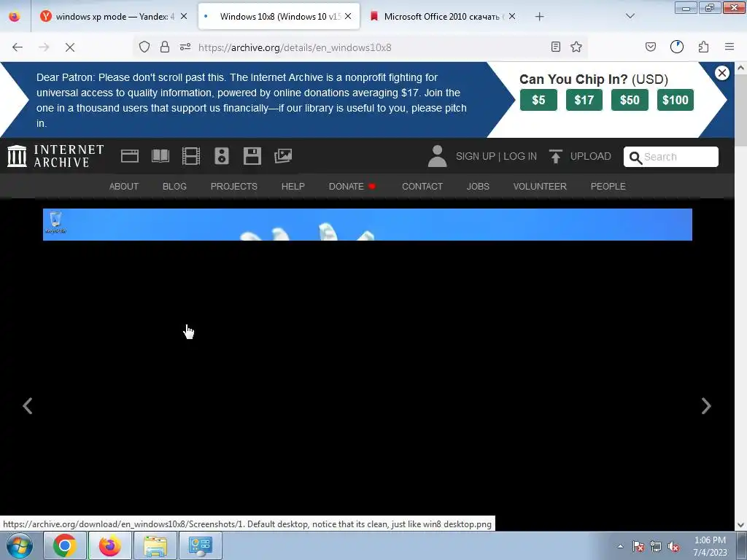
Task: Close the Microsoft Office 2010 tab
Action: point(512,16)
